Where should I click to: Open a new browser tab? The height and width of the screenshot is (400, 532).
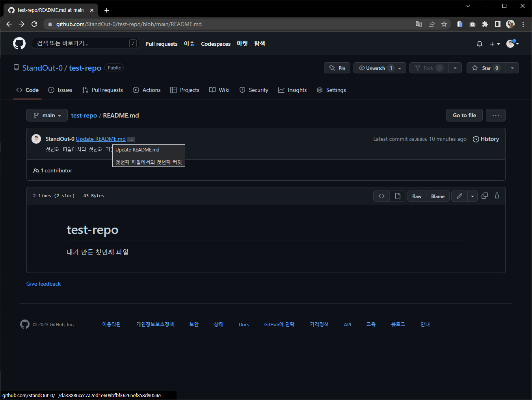pos(107,10)
